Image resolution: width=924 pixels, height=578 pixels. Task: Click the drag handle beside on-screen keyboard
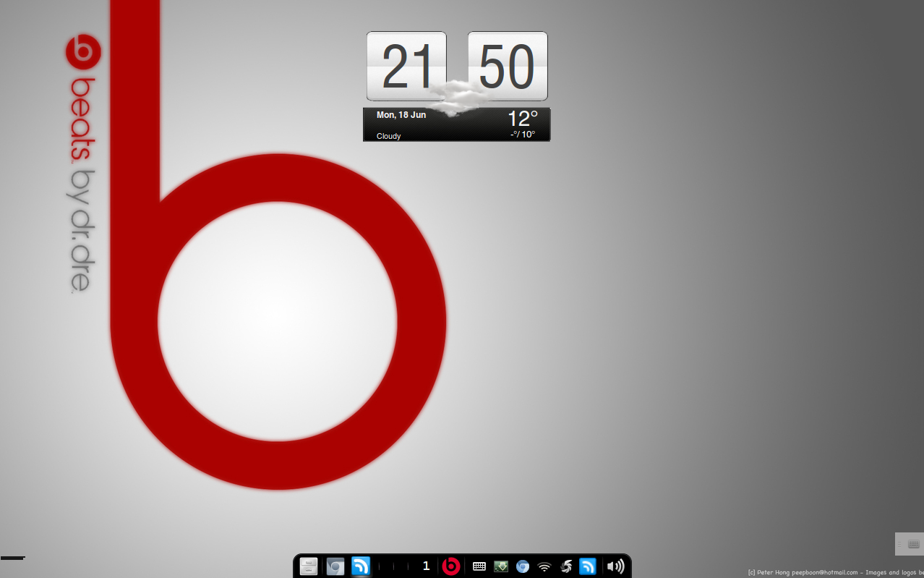(899, 544)
